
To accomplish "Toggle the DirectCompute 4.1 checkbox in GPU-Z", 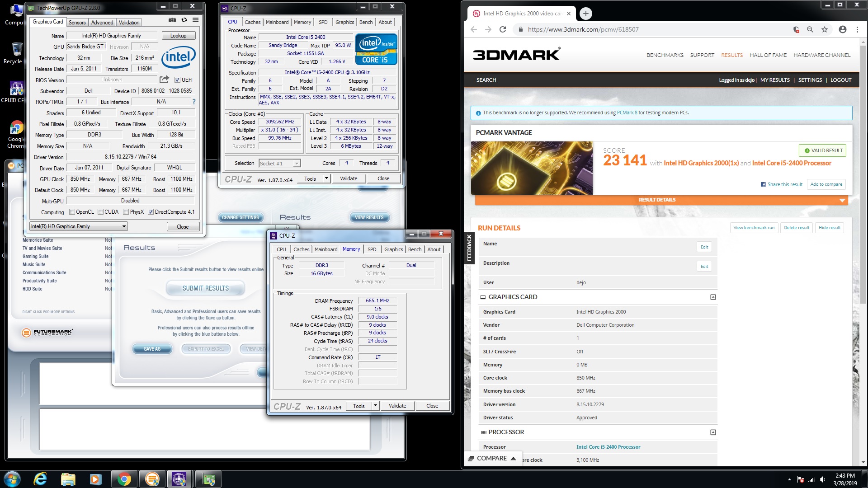I will (x=151, y=212).
